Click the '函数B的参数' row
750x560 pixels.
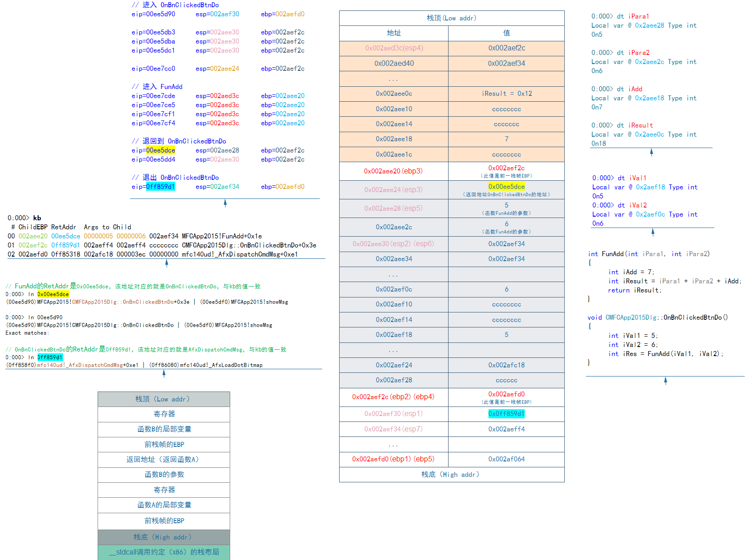tap(164, 475)
